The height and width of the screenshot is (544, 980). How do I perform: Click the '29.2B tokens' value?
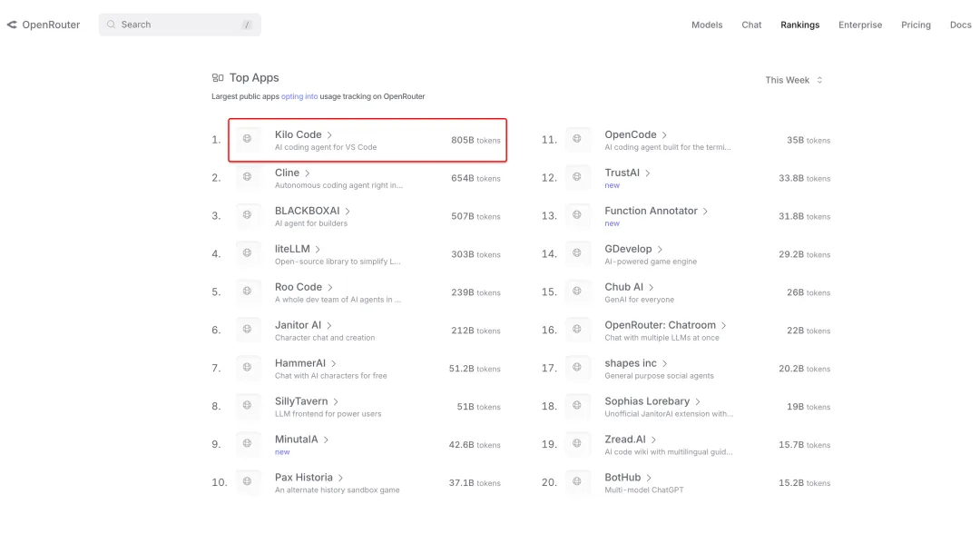[x=804, y=254]
